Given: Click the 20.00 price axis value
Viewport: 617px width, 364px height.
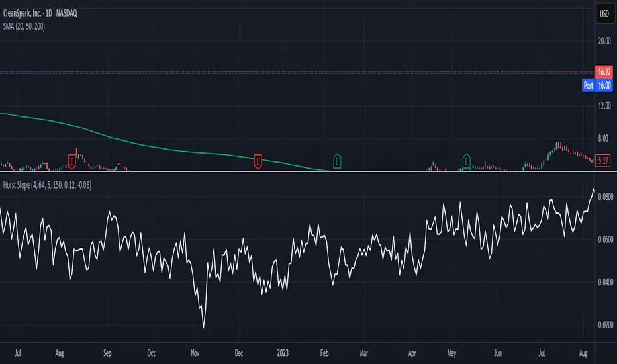Looking at the screenshot, I should [604, 41].
